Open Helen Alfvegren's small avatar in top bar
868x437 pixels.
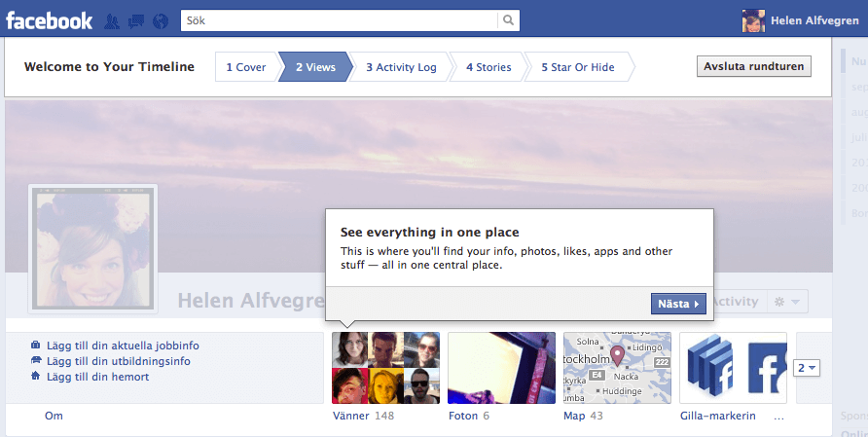(x=753, y=20)
